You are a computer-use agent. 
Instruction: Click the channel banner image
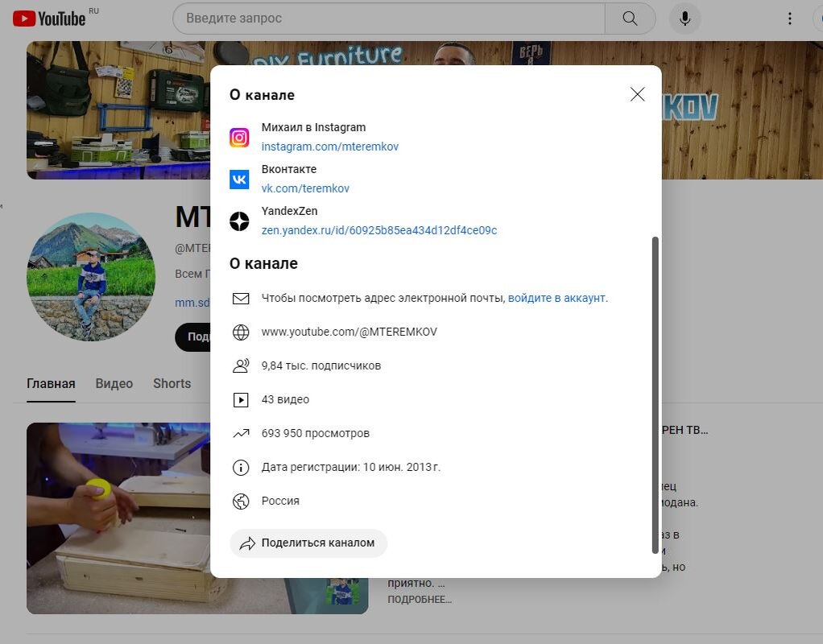[118, 110]
